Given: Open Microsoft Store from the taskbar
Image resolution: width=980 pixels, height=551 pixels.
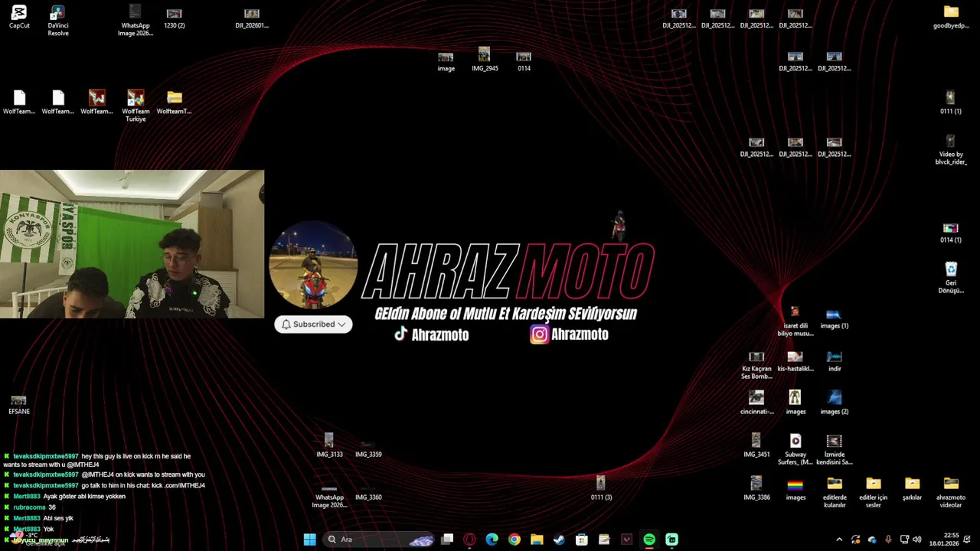Looking at the screenshot, I should 582,540.
